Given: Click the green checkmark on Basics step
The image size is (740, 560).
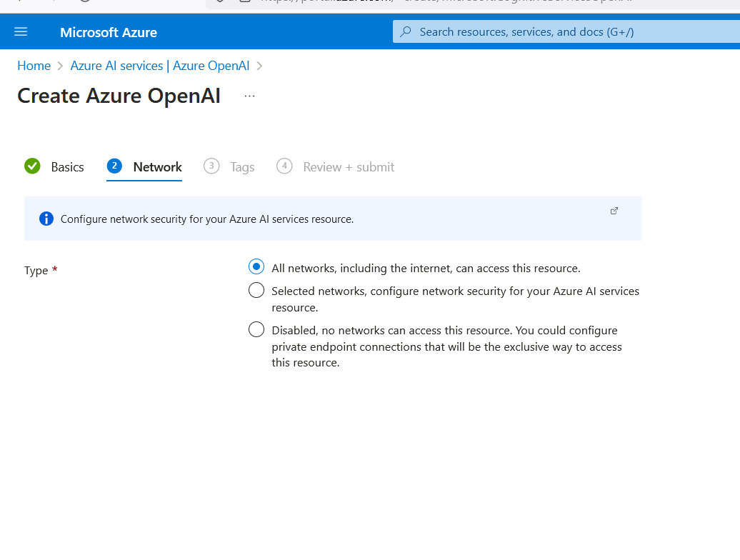Looking at the screenshot, I should (32, 166).
